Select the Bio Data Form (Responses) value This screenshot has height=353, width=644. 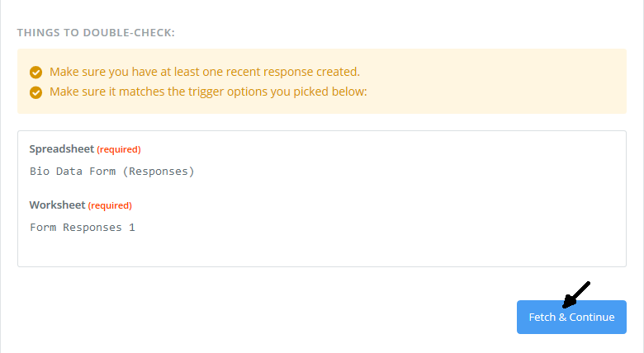[x=111, y=172]
